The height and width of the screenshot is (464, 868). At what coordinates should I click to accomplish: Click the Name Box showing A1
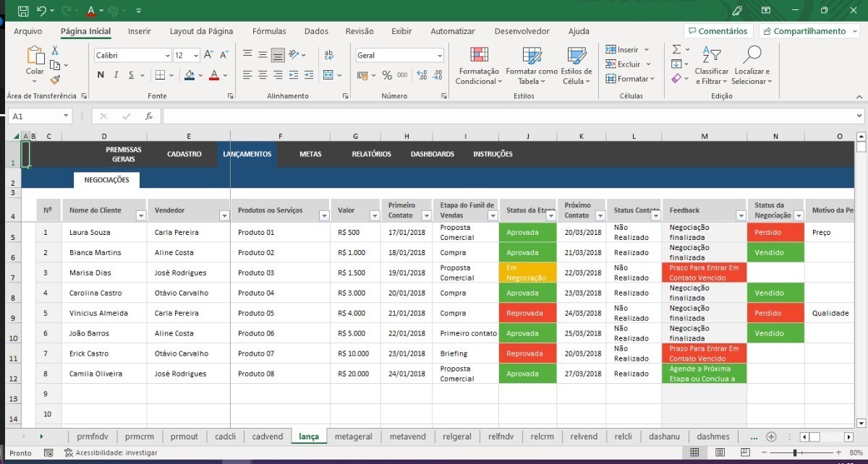pos(36,116)
